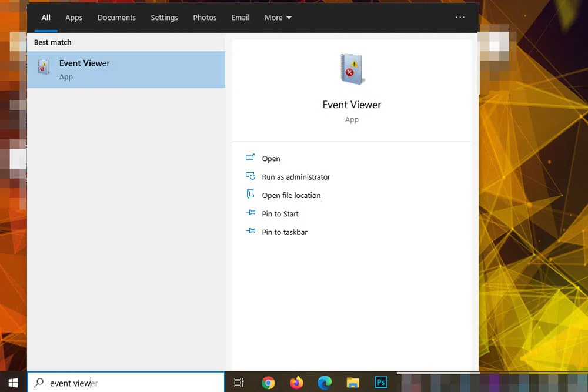Pin Event Viewer to taskbar

pos(285,232)
